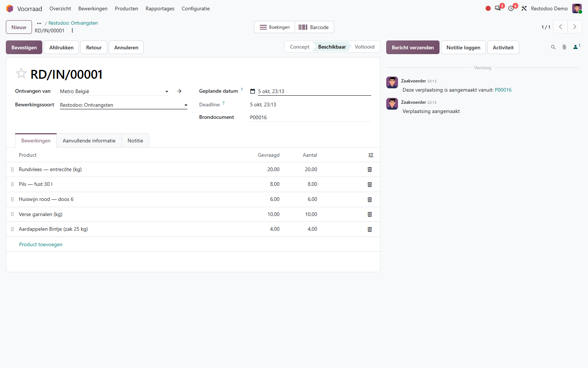Edit the Geplande datum field
The width and height of the screenshot is (588, 368).
[315, 91]
